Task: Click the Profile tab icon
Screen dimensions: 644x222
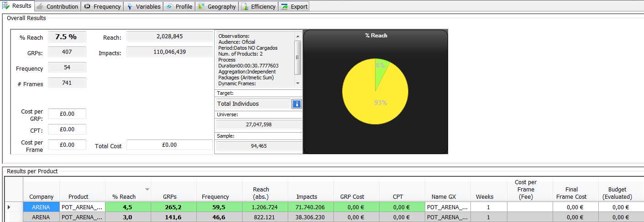Action: click(x=169, y=7)
